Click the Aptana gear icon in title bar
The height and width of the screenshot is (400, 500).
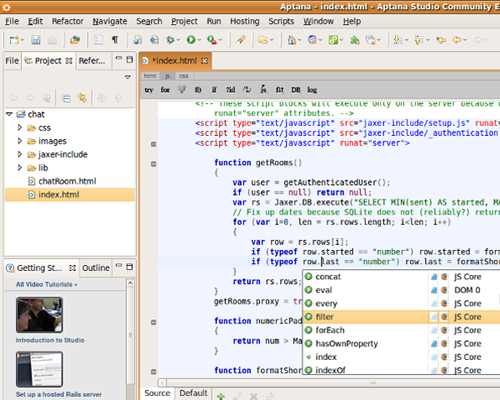6,7
